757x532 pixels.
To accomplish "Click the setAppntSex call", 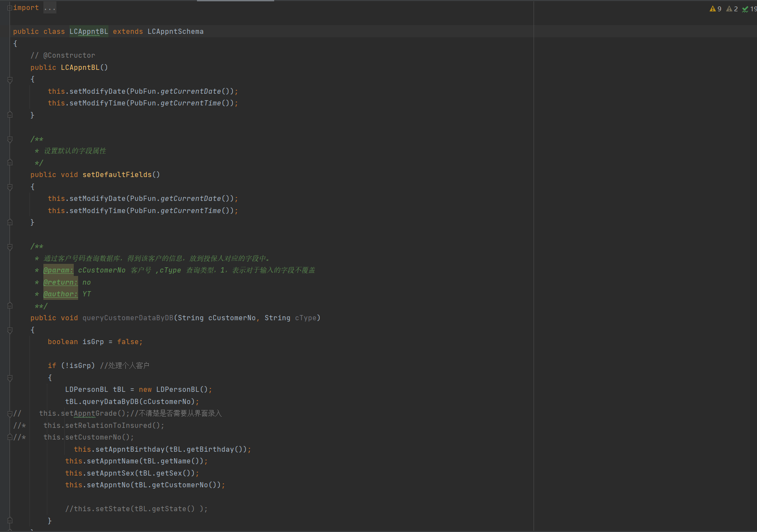I will coord(111,473).
